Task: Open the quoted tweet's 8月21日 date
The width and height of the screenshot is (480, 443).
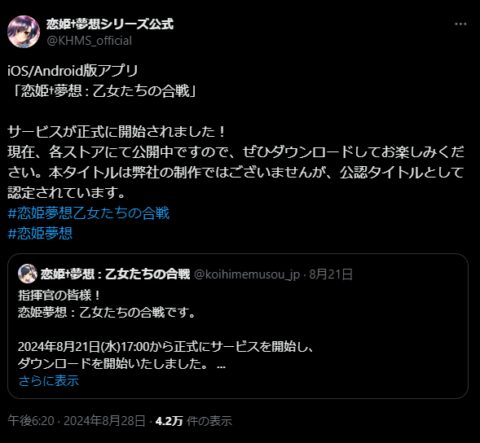Action: pos(331,274)
